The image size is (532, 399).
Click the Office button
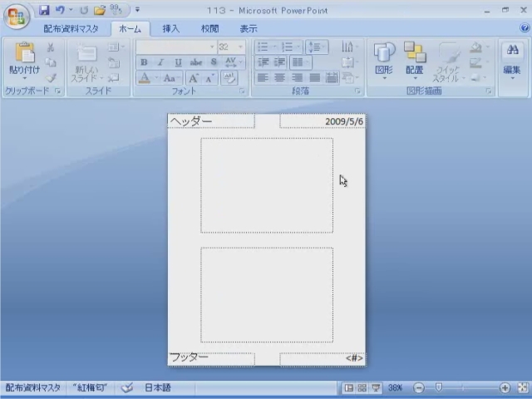point(17,16)
